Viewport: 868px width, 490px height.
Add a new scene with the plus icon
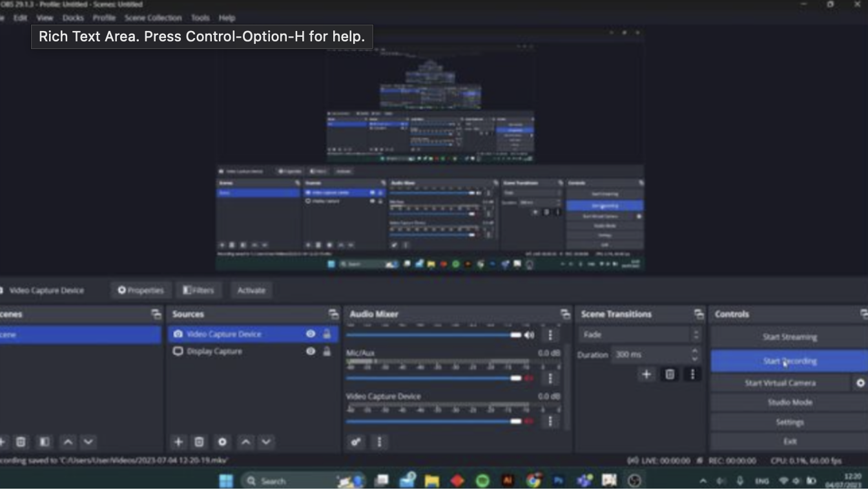point(2,442)
